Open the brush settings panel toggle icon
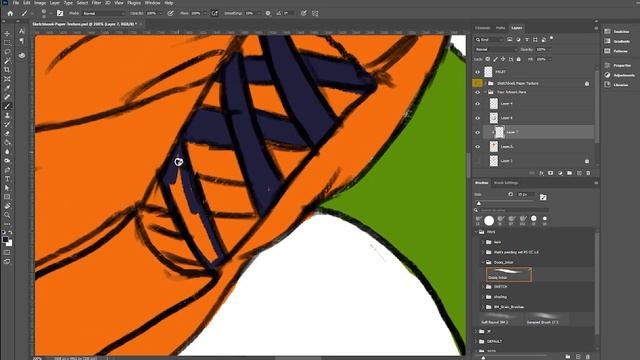 [x=60, y=13]
